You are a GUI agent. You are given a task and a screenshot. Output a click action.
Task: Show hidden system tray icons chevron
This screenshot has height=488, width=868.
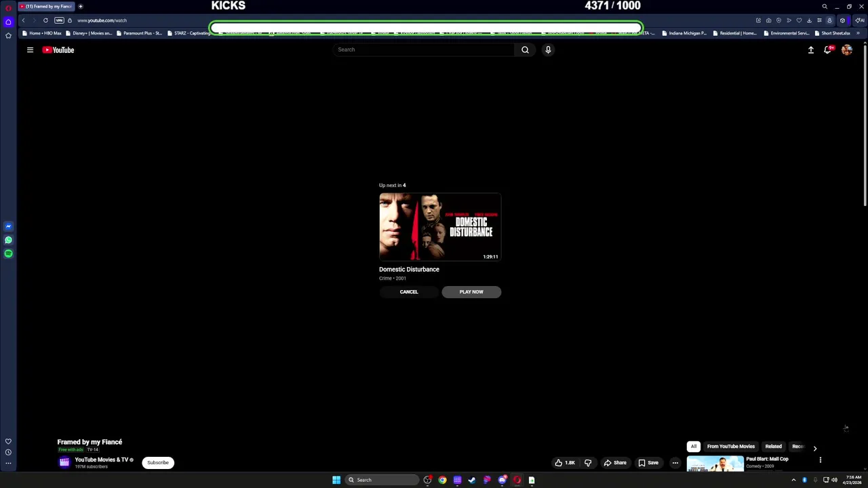pyautogui.click(x=793, y=480)
